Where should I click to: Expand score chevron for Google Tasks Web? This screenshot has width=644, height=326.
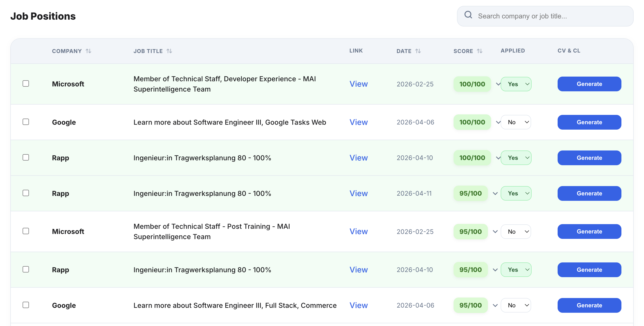(x=498, y=122)
